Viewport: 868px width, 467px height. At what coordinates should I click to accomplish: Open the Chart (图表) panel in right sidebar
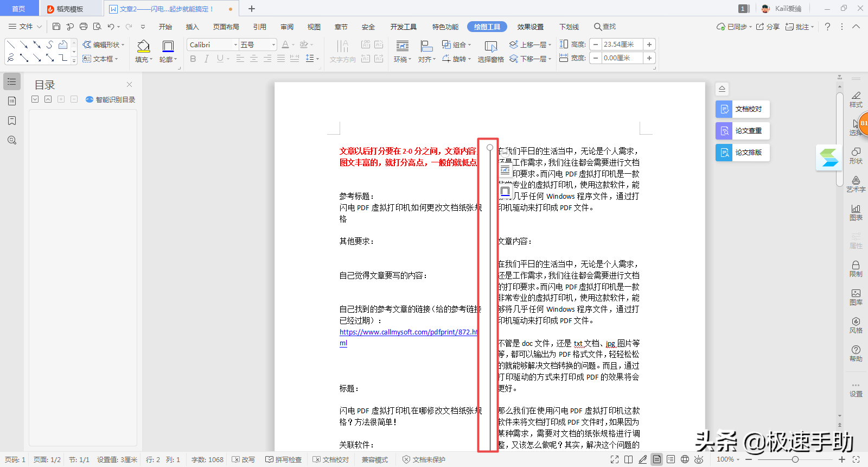pos(856,212)
